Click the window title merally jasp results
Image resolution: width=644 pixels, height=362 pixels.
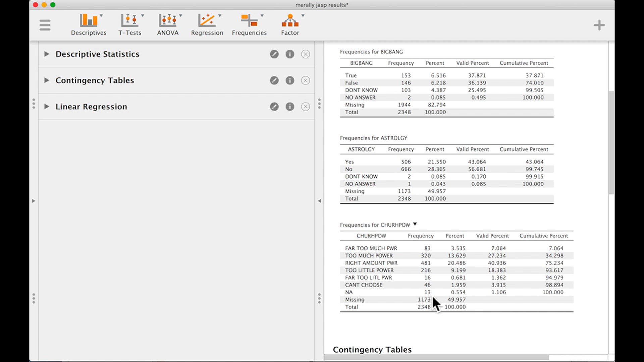pyautogui.click(x=322, y=5)
